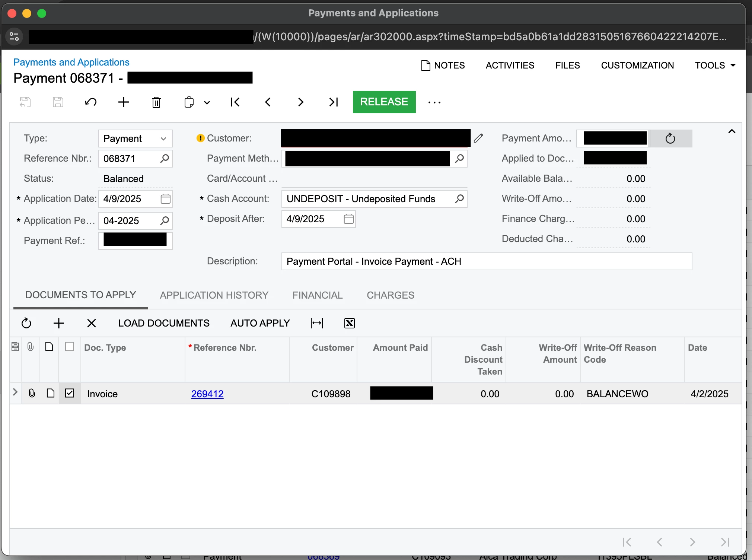Viewport: 752px width, 560px height.
Task: Refresh the documents grid
Action: coord(26,323)
